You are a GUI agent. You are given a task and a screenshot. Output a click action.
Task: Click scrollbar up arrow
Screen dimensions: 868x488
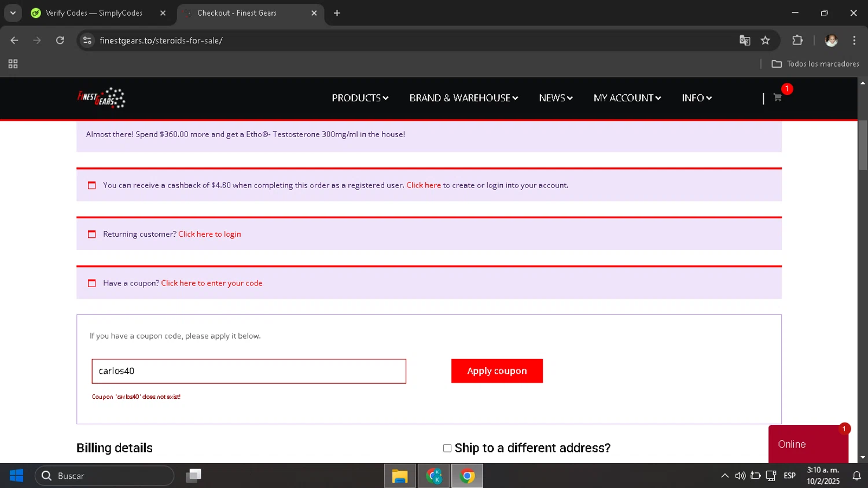(863, 83)
